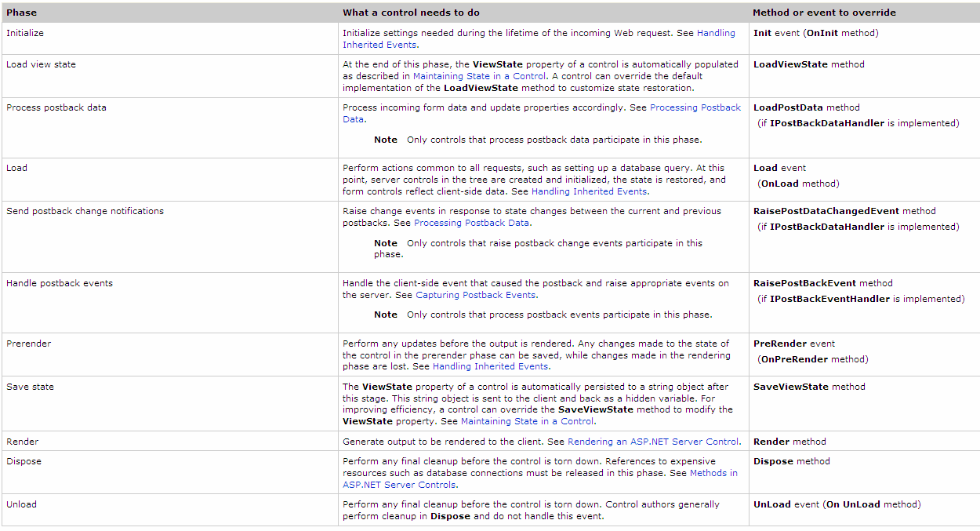Open the Capturing Postback Events link
The image size is (980, 531).
(476, 295)
